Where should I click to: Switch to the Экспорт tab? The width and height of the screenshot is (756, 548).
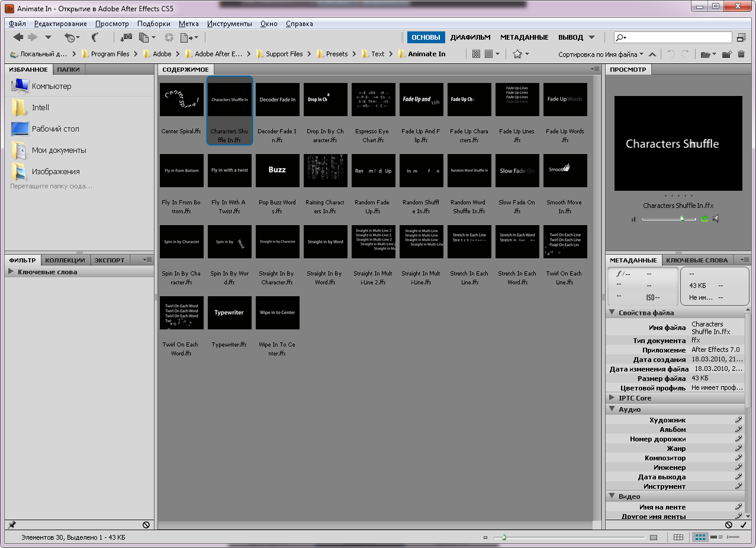coord(110,260)
